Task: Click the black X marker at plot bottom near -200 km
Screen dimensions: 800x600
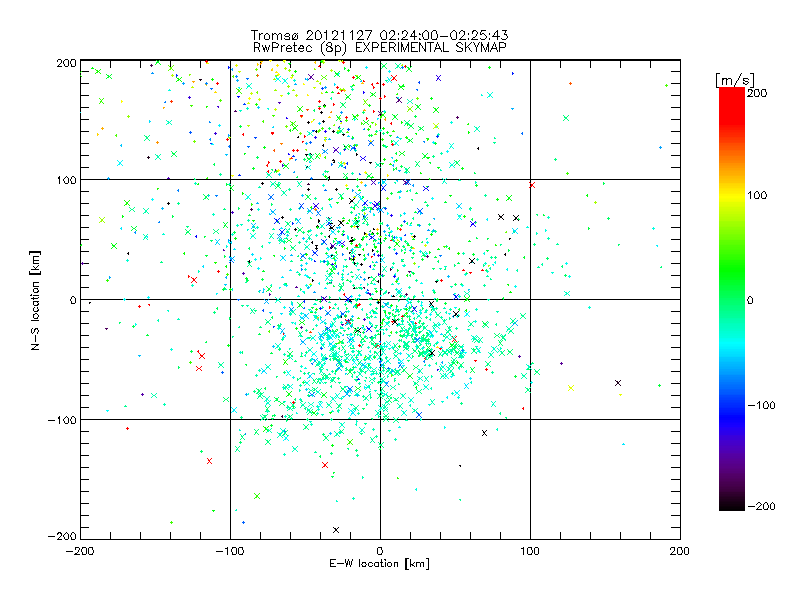Action: (x=336, y=530)
